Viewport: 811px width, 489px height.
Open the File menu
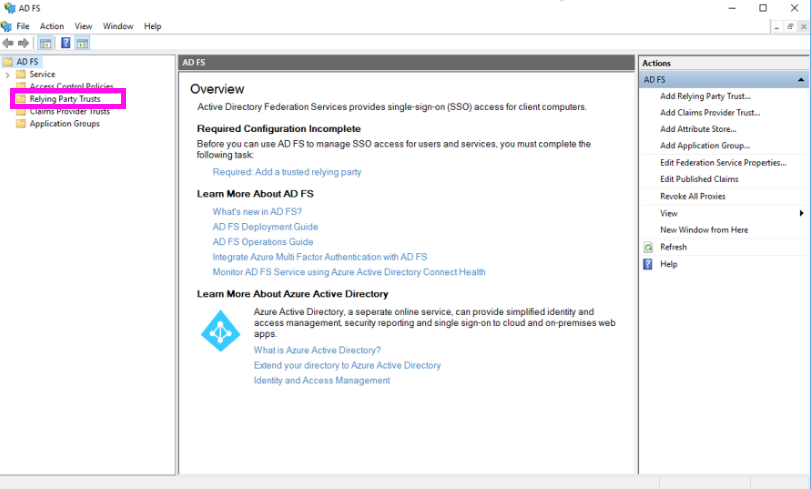coord(23,26)
